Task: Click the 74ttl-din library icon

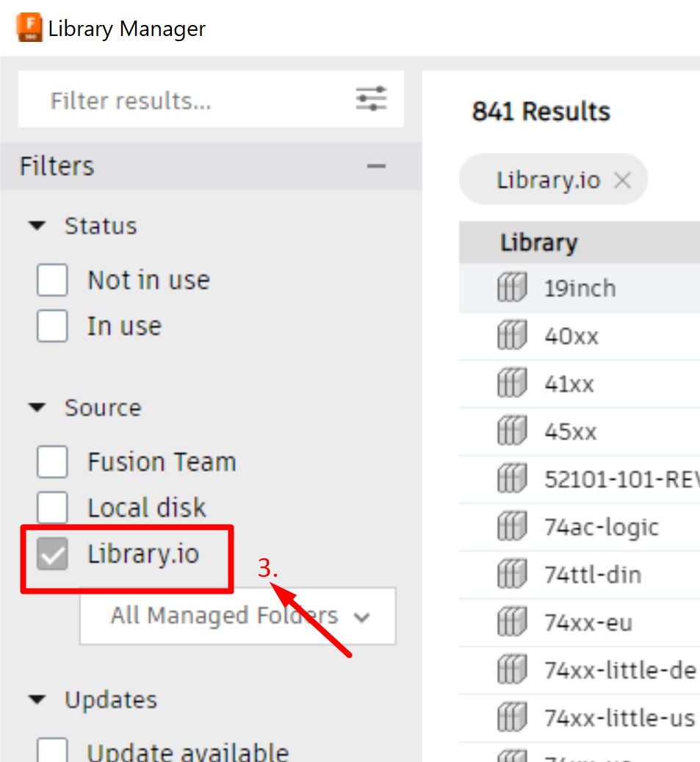Action: tap(512, 575)
